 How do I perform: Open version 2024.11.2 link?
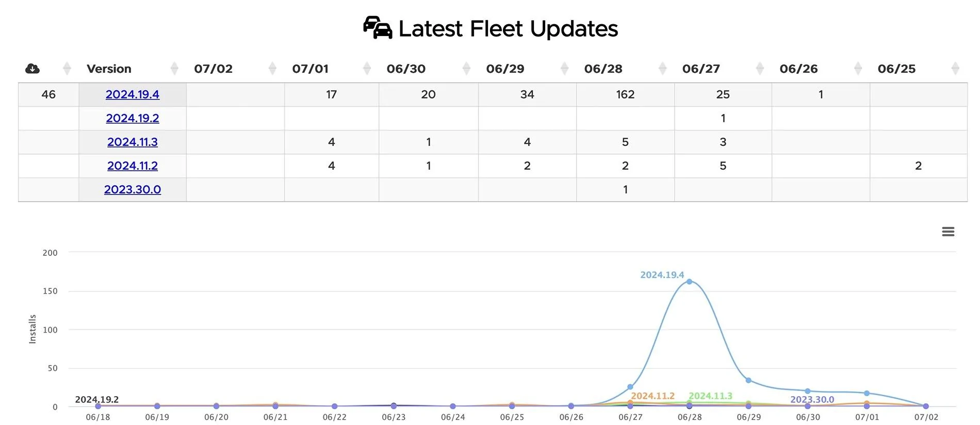[133, 166]
